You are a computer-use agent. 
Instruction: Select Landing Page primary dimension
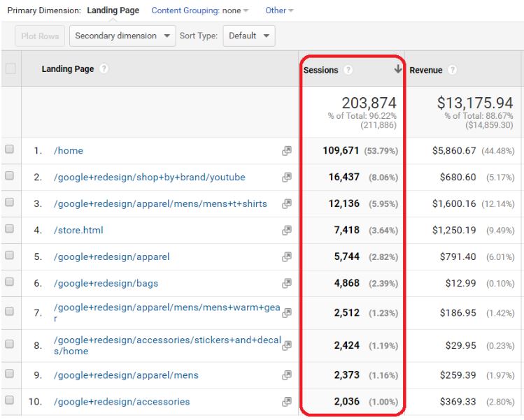coord(113,10)
